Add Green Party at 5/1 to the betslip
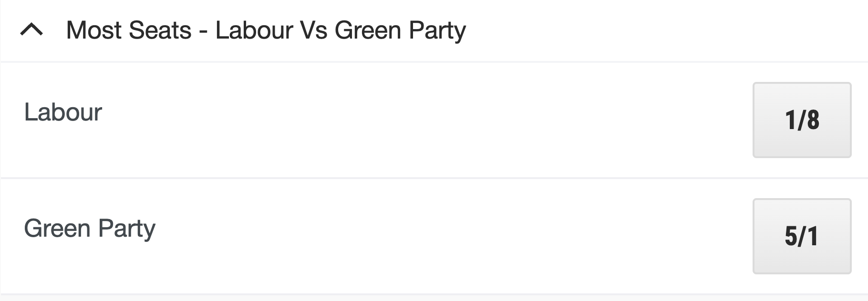The image size is (868, 301). coord(802,236)
